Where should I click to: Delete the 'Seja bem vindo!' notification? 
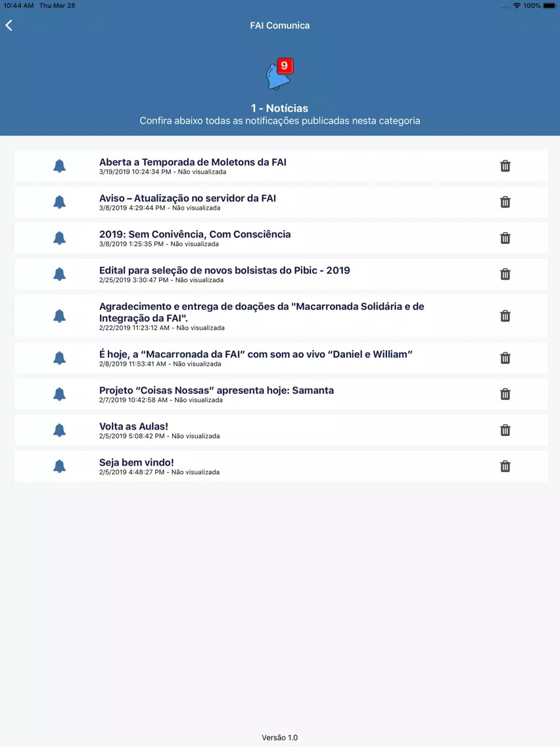click(x=505, y=467)
